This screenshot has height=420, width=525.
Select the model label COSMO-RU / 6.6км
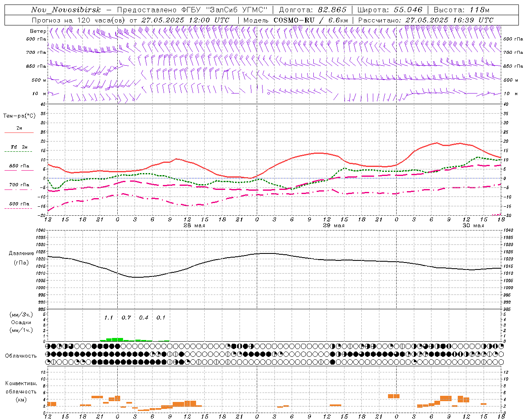pos(310,20)
